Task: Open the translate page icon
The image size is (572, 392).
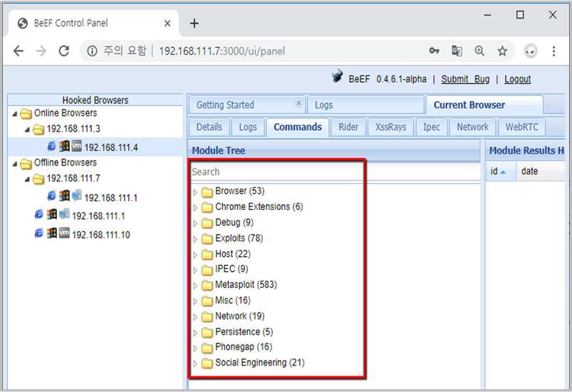Action: click(457, 51)
